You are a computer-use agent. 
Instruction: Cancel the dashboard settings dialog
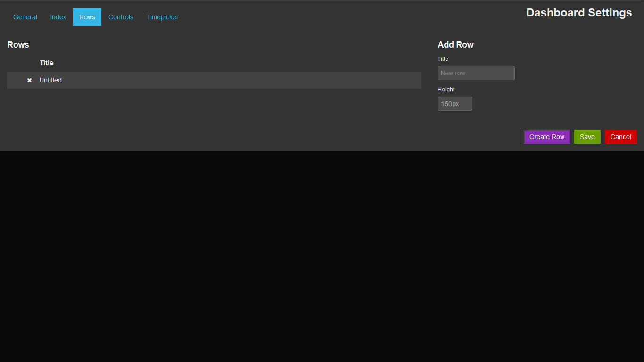pyautogui.click(x=621, y=137)
